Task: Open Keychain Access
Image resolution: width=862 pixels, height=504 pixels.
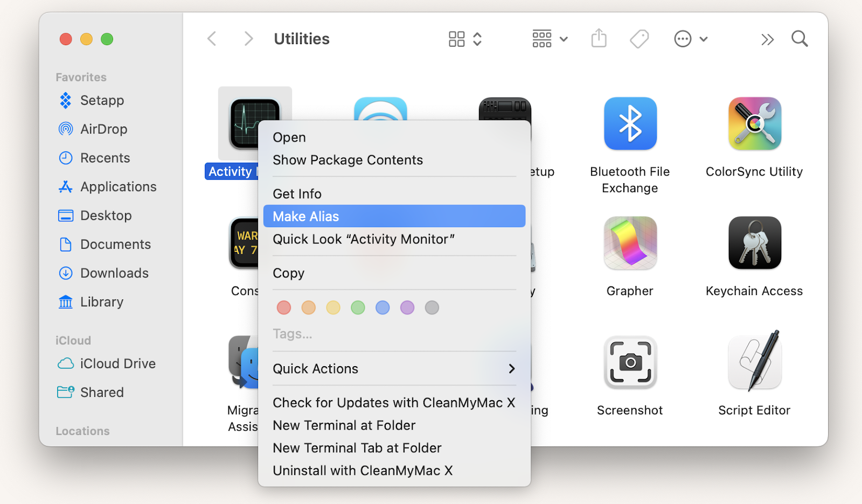Action: (754, 243)
